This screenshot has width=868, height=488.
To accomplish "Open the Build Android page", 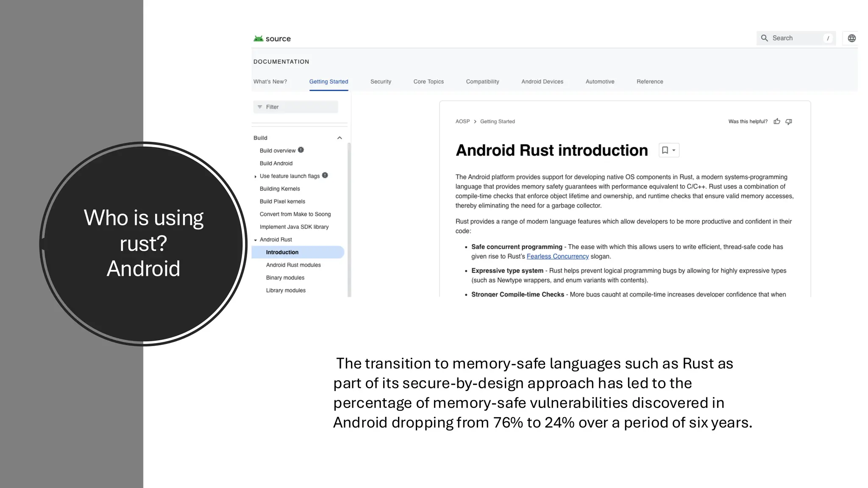I will pyautogui.click(x=276, y=163).
